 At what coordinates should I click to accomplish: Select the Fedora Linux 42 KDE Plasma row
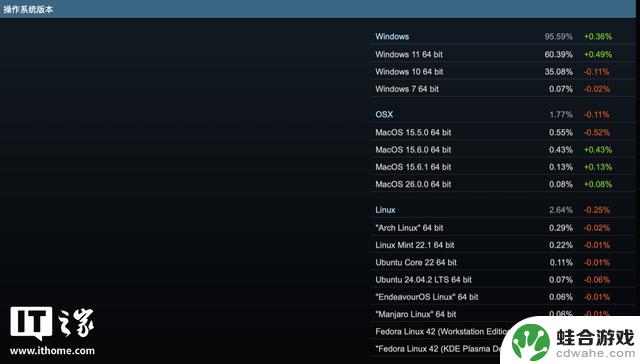[x=439, y=349]
